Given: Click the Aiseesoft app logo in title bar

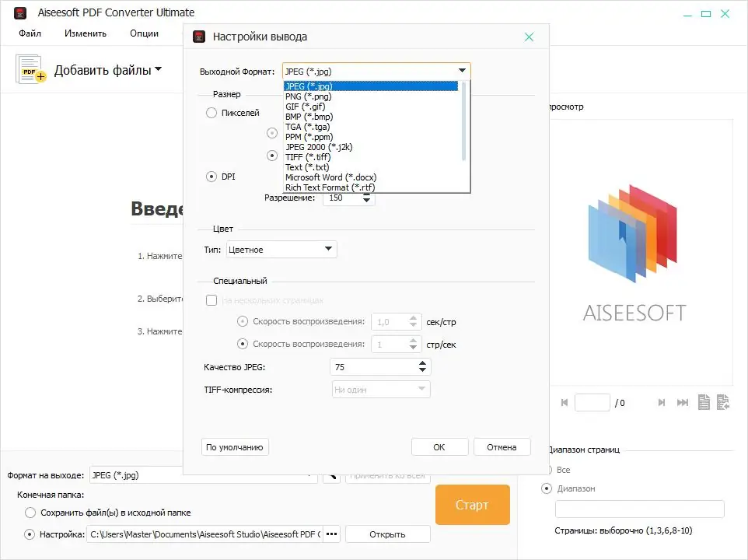Looking at the screenshot, I should (20, 13).
